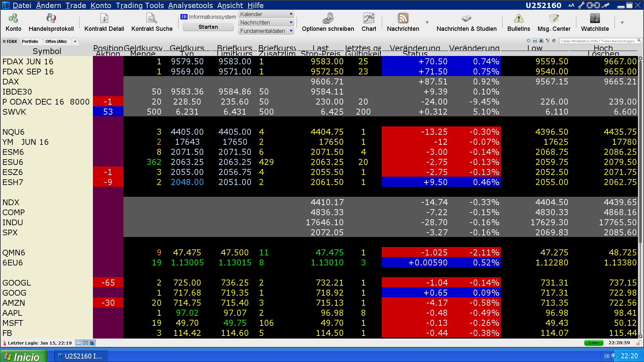The image size is (644, 362).
Task: Open the Nachrichten dropdown arrow beside RSS icon
Action: point(427,22)
